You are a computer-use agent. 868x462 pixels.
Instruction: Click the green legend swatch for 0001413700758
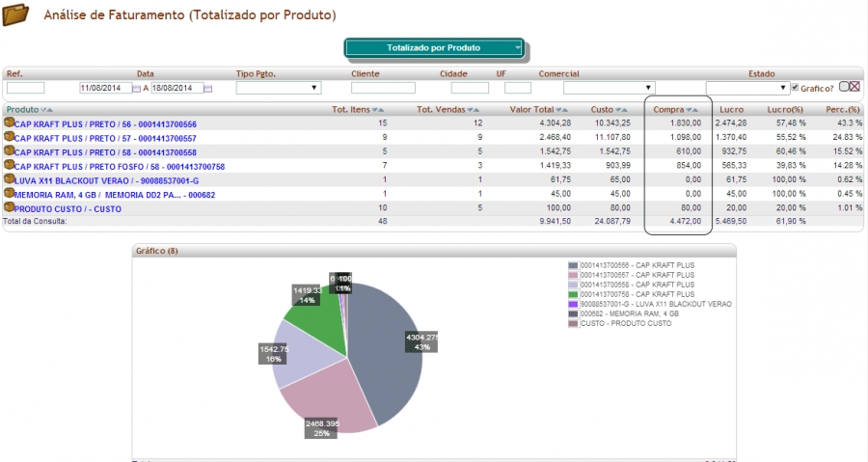tap(573, 294)
